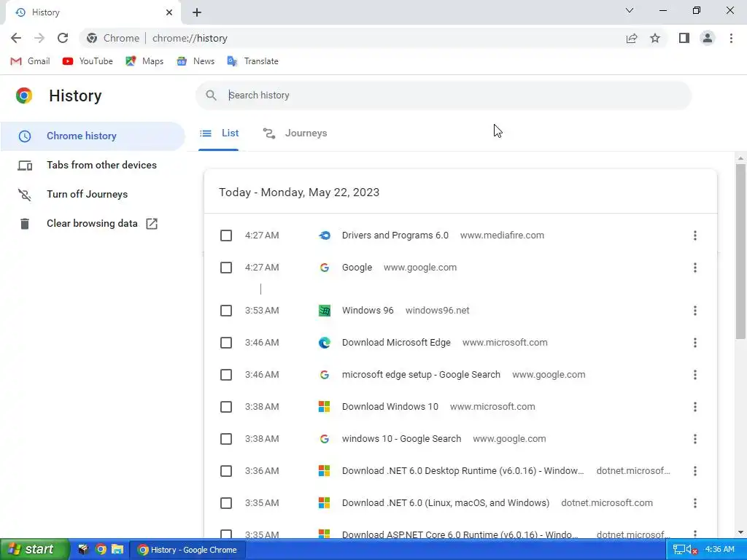The width and height of the screenshot is (747, 560).
Task: Switch to the Journeys tab
Action: [x=295, y=133]
